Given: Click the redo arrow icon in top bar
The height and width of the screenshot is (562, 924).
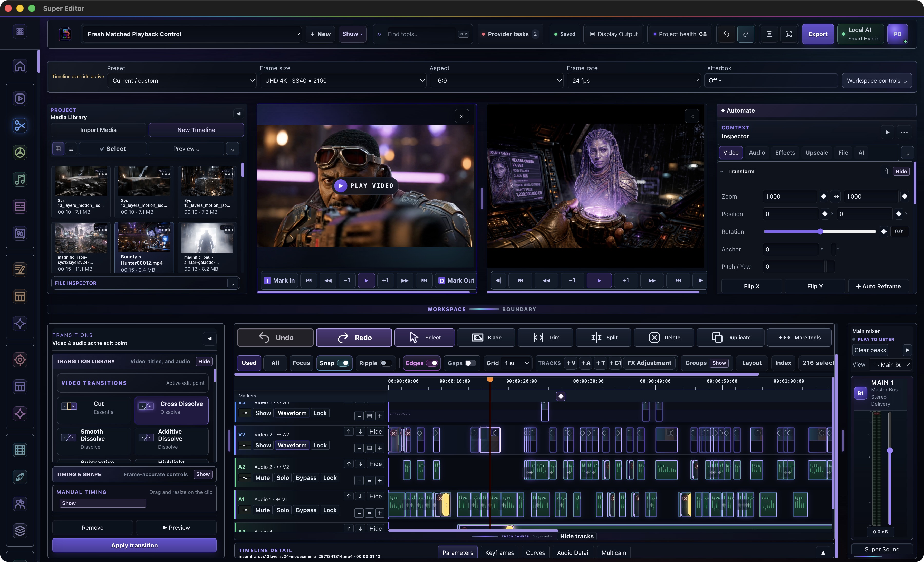Looking at the screenshot, I should (x=746, y=34).
